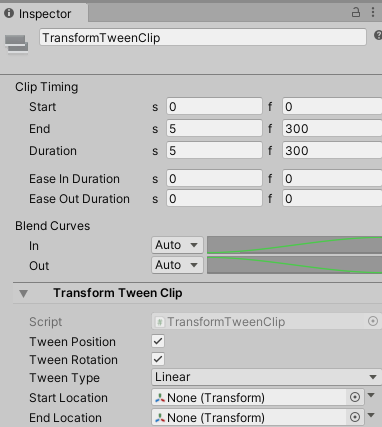Click the End seconds field showing 5

pyautogui.click(x=214, y=128)
